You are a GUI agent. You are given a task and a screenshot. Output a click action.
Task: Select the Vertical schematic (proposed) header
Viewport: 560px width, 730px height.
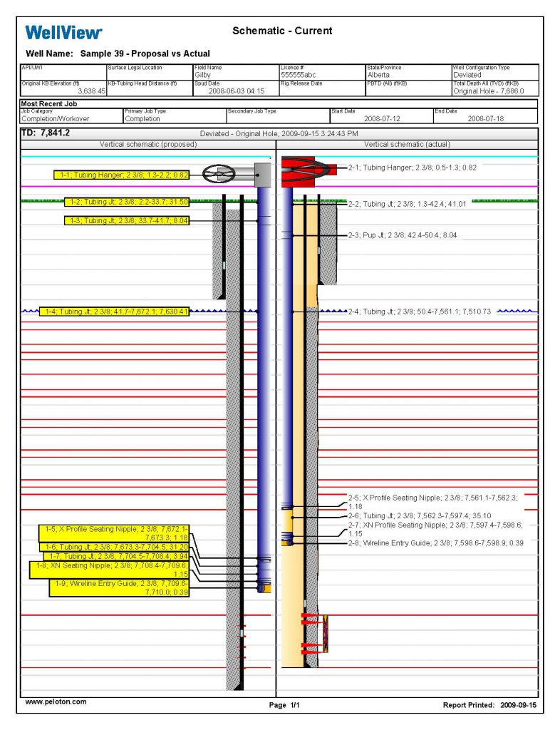147,144
